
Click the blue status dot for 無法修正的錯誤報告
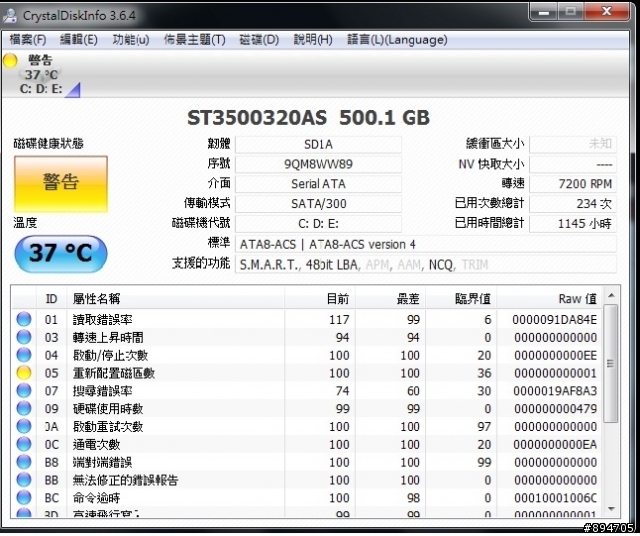(24, 480)
